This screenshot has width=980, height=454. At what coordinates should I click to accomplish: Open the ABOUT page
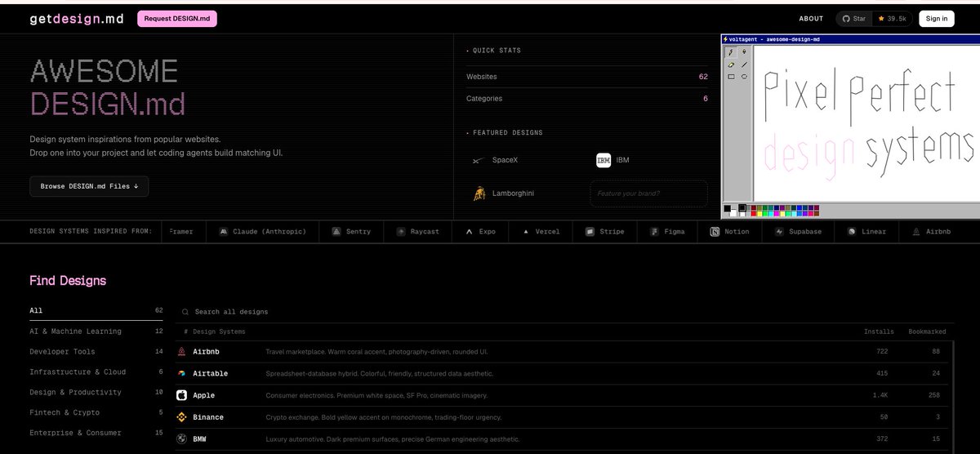tap(811, 19)
